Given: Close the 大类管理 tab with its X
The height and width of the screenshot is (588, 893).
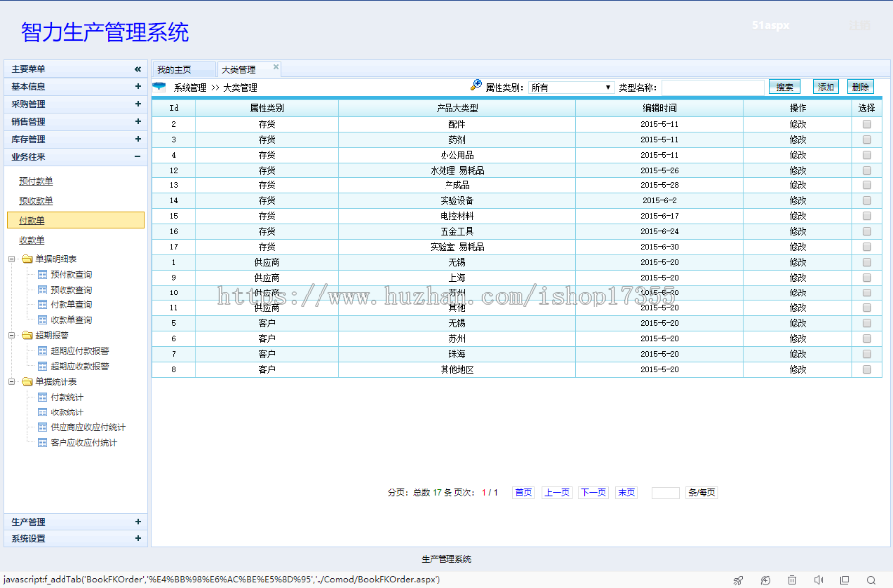Looking at the screenshot, I should [x=276, y=68].
